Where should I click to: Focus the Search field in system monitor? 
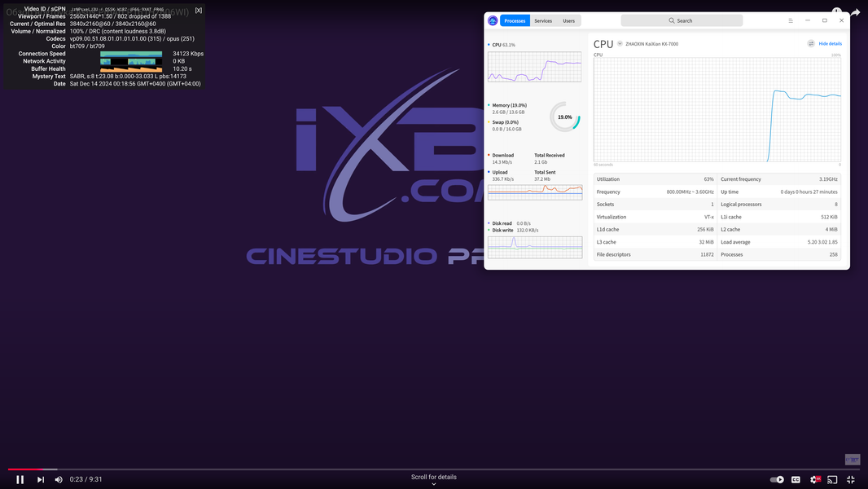click(682, 20)
